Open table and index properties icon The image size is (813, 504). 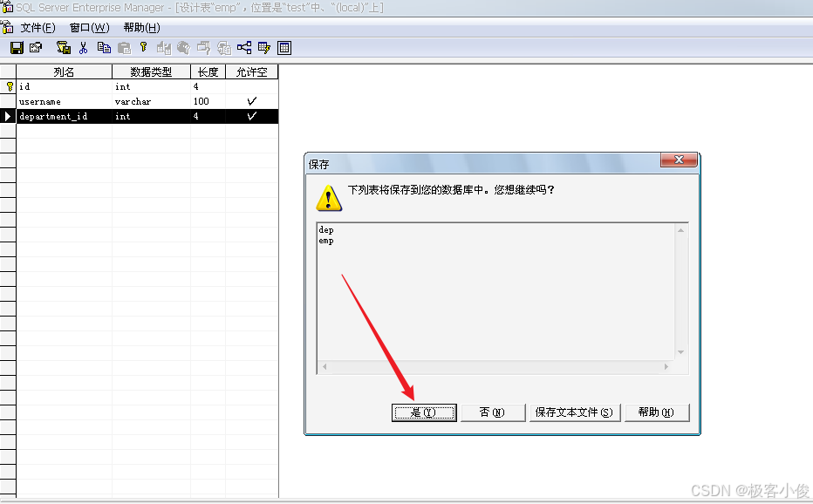(x=36, y=48)
